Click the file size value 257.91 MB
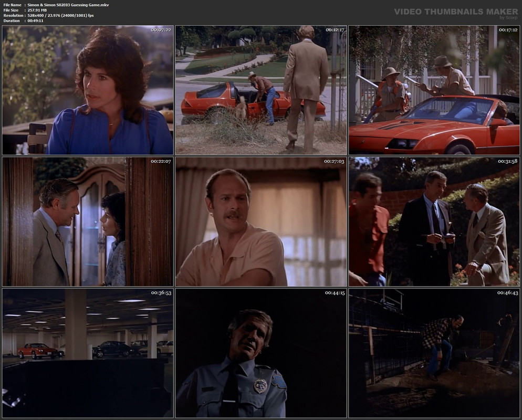The image size is (522, 420). [x=37, y=10]
